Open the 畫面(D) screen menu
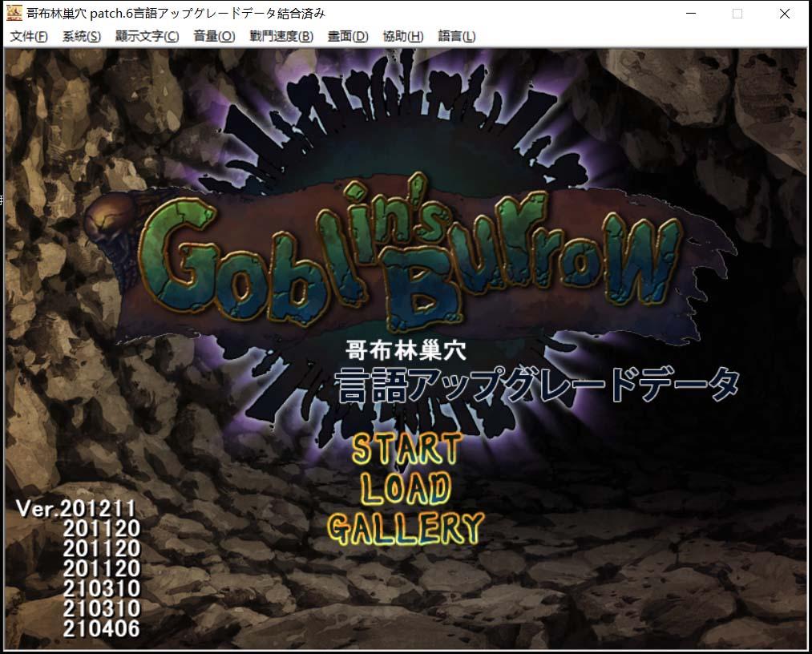 tap(348, 36)
